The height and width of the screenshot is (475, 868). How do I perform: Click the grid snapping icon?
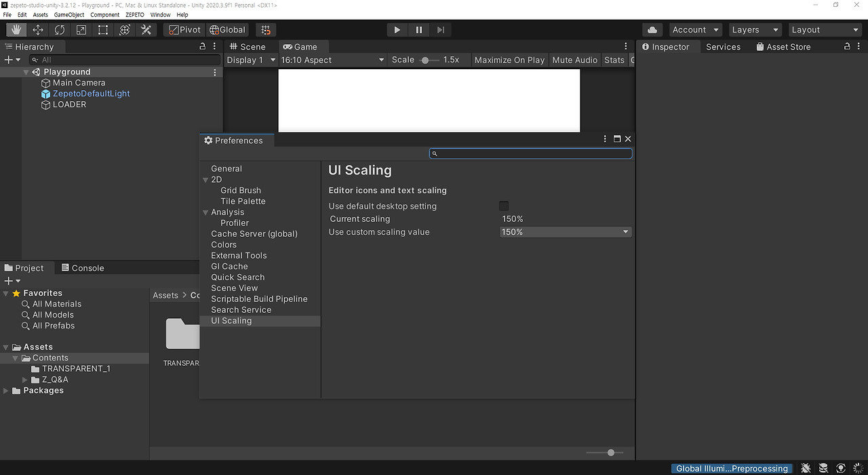266,29
